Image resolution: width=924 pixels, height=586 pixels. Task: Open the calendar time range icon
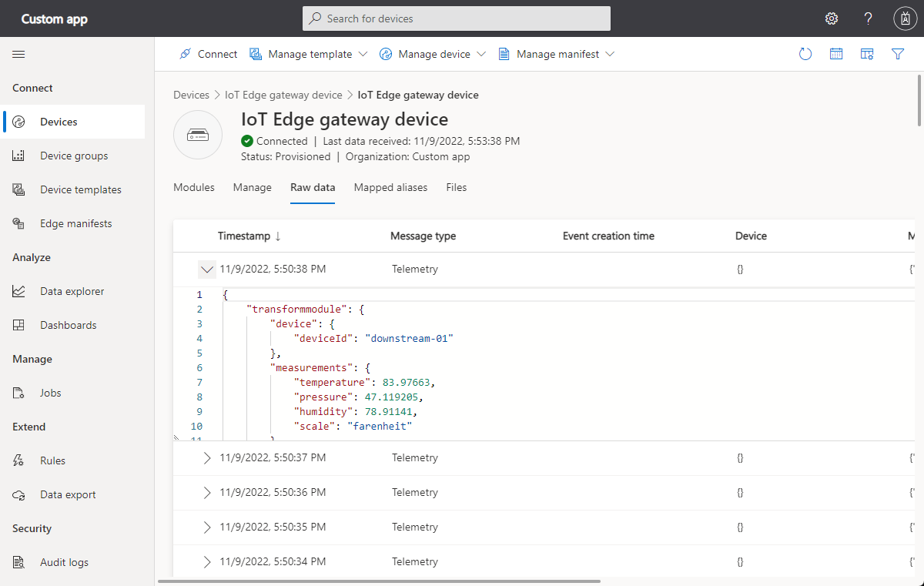coord(836,54)
